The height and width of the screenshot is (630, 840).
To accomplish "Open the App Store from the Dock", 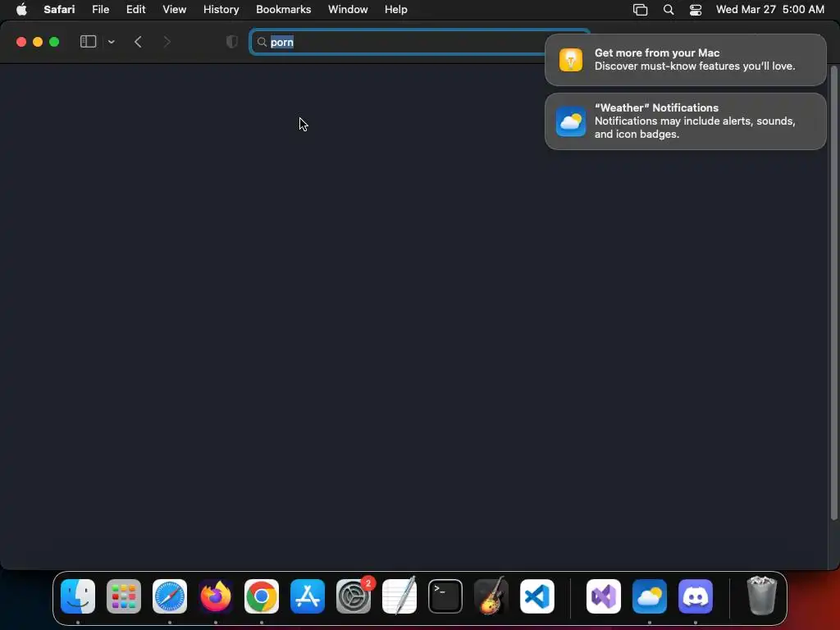I will 308,596.
